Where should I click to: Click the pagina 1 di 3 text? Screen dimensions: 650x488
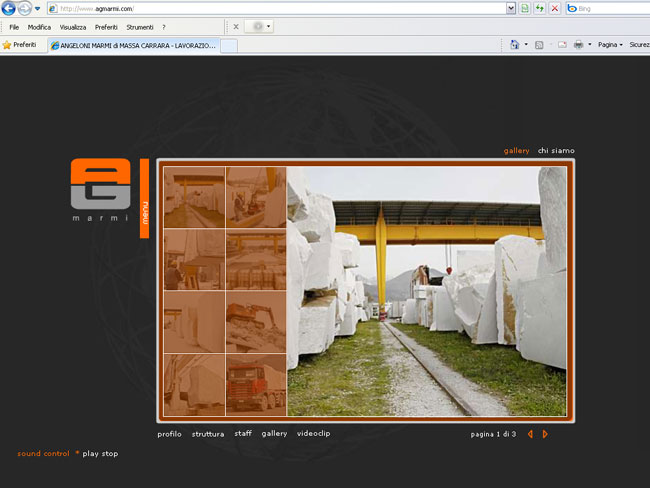(x=493, y=435)
